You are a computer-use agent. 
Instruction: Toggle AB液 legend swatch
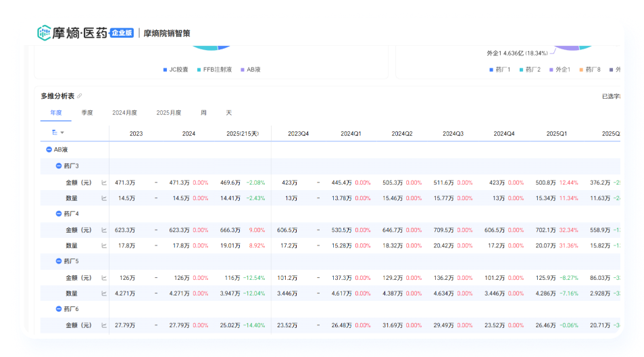tap(243, 70)
